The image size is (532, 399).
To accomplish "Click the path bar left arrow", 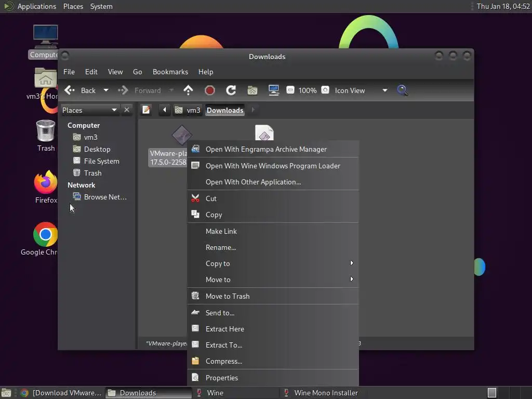I will click(165, 110).
